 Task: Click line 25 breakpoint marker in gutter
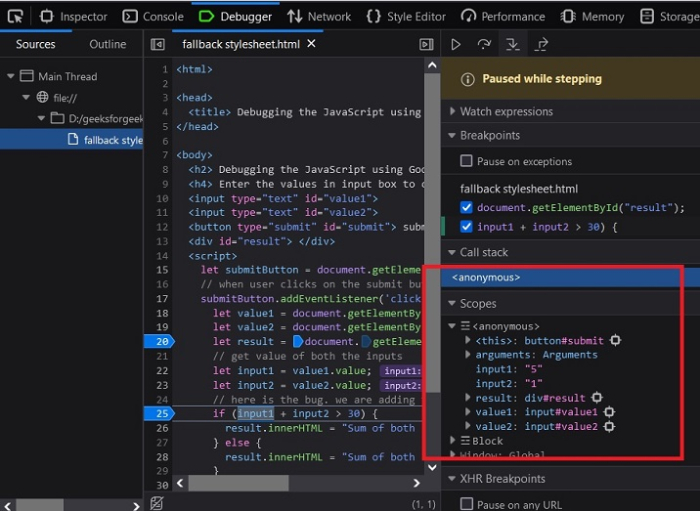tap(160, 413)
